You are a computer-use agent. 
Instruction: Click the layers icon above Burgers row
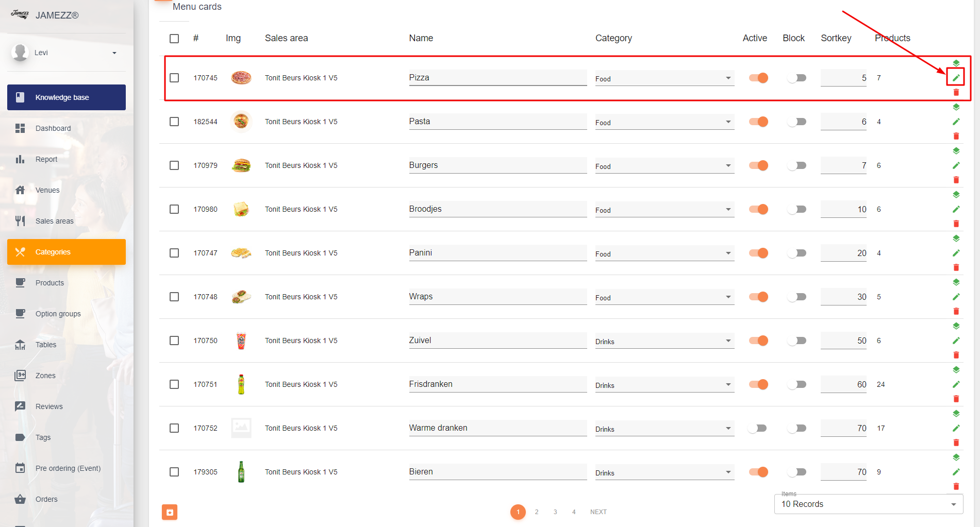coord(956,151)
